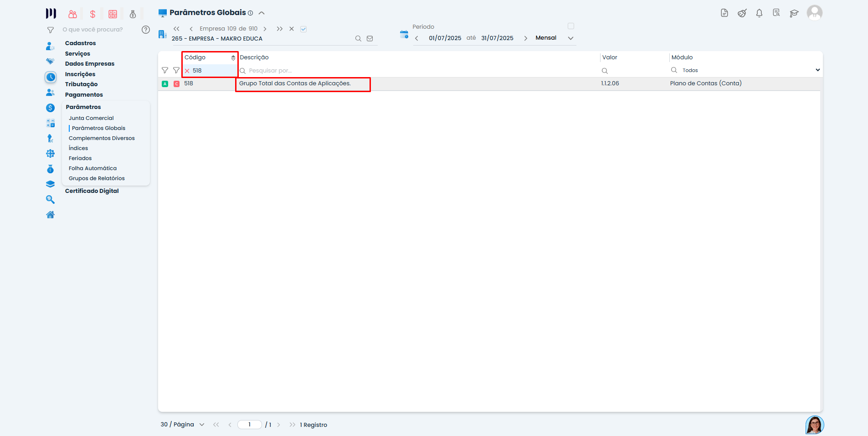This screenshot has height=436, width=868.
Task: Go to next period with right arrow
Action: pos(525,38)
